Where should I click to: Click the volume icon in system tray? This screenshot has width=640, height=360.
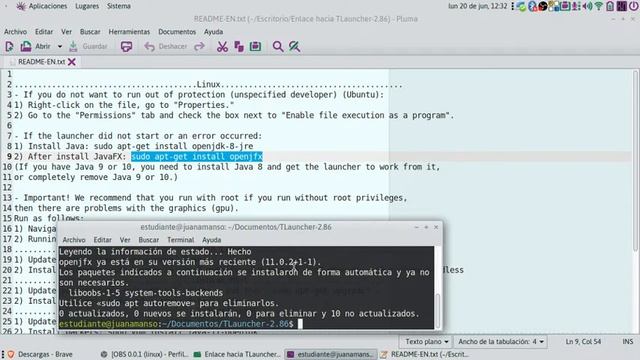[x=587, y=6]
